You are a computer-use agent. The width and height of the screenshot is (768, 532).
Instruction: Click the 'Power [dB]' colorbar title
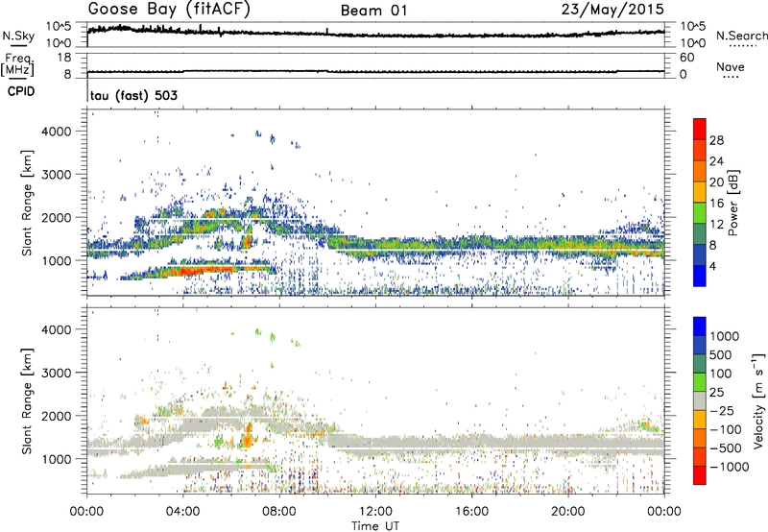(x=732, y=203)
